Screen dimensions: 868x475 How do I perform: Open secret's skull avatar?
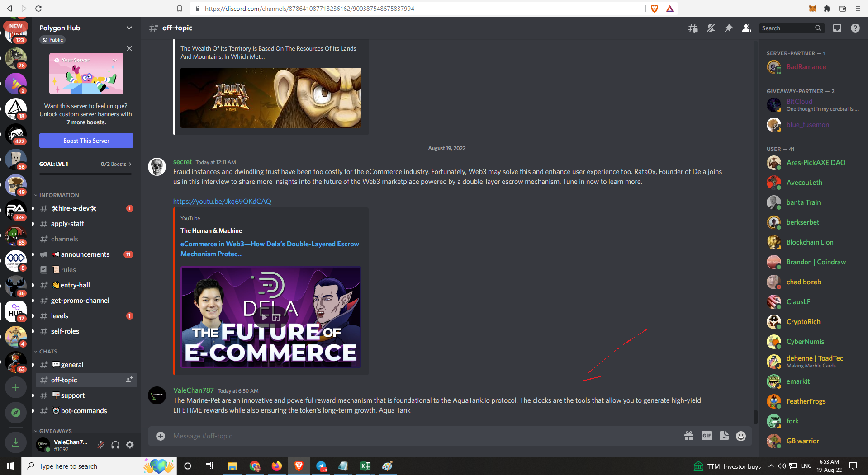[x=157, y=167]
